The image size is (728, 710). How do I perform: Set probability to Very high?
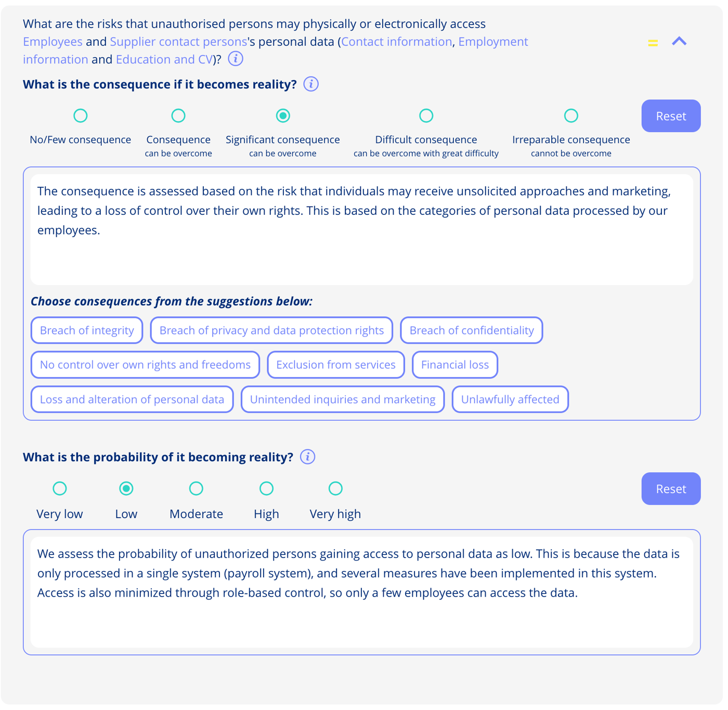335,488
